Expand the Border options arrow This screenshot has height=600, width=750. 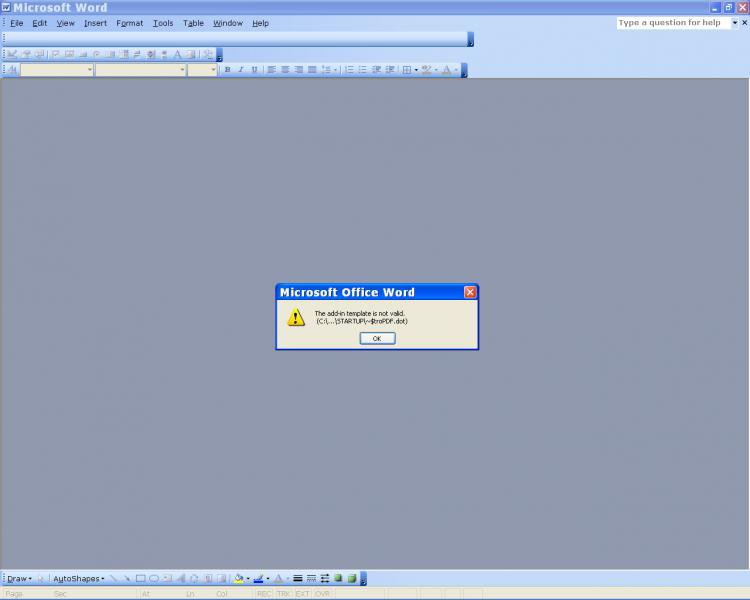coord(416,70)
